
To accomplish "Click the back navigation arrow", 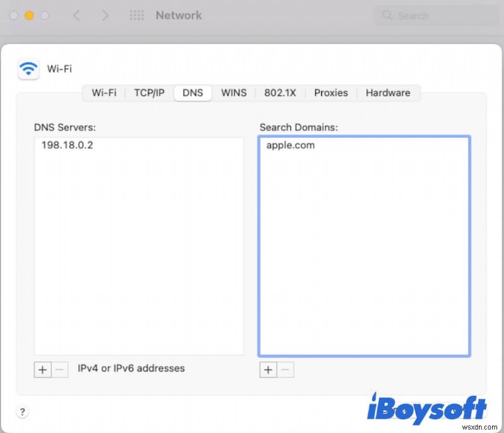I will point(77,15).
